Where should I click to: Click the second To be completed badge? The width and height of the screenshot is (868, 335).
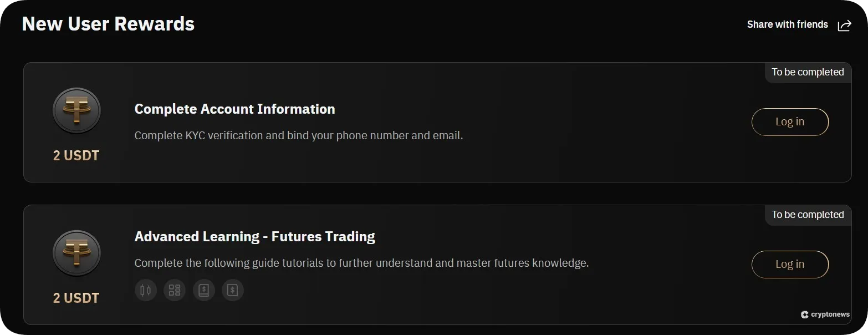click(x=807, y=215)
